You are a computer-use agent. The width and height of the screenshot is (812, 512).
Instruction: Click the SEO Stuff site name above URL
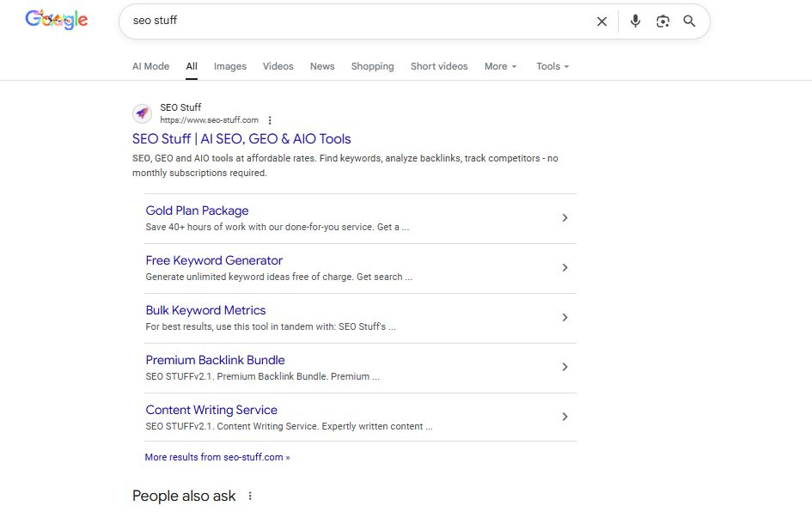click(x=180, y=107)
